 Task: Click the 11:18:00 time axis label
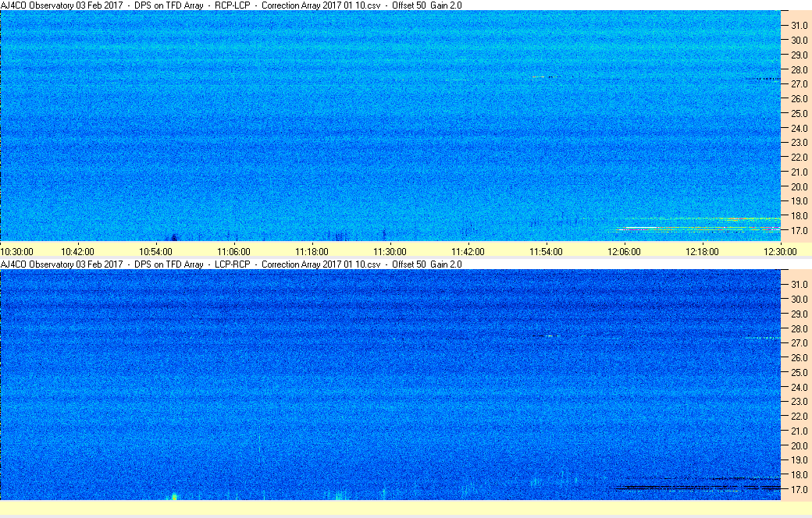click(312, 252)
